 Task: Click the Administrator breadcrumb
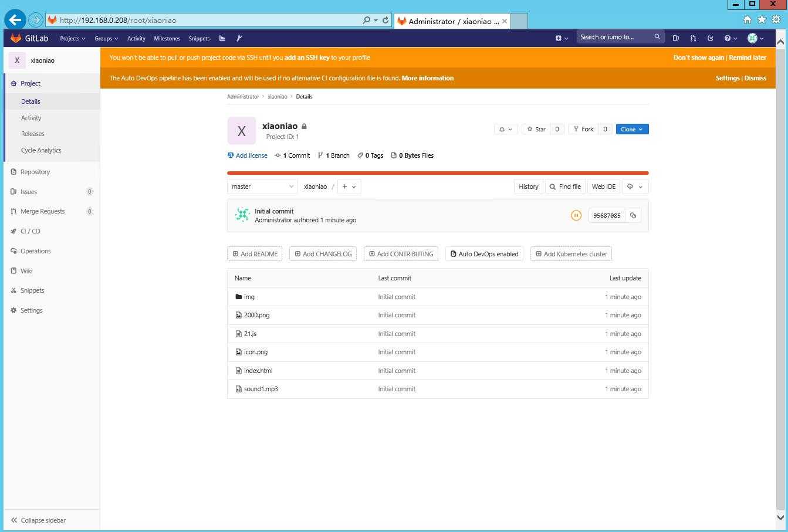coord(243,96)
